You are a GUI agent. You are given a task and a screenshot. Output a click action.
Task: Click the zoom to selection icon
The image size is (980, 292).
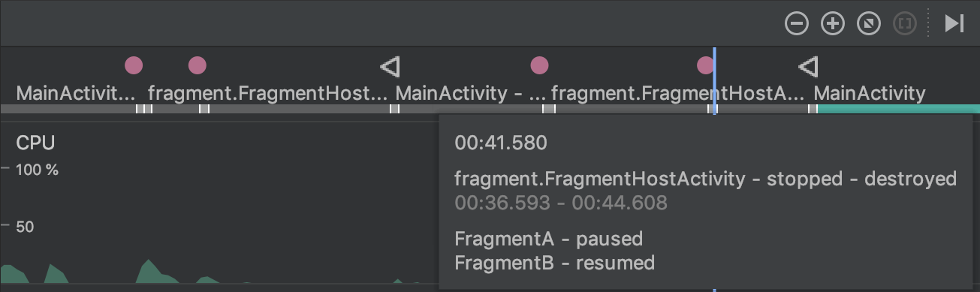905,24
